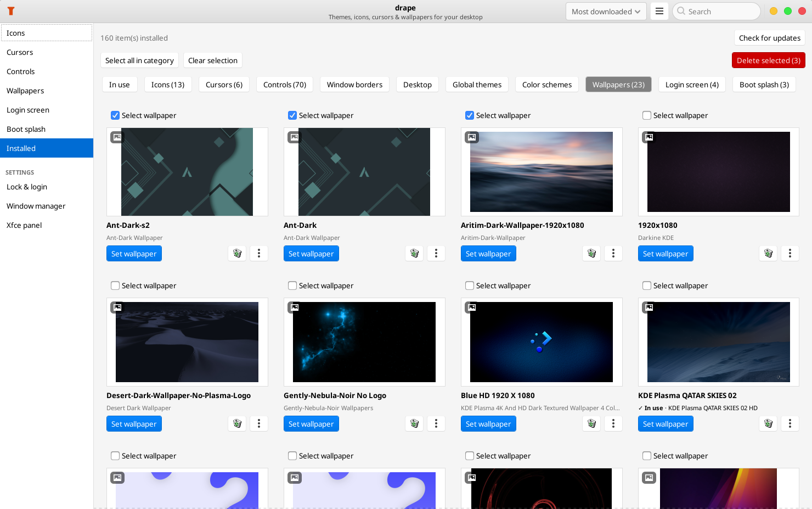Click the trash icon for the 1920x1080 Darkine wallpaper
This screenshot has width=812, height=509.
[x=769, y=254]
